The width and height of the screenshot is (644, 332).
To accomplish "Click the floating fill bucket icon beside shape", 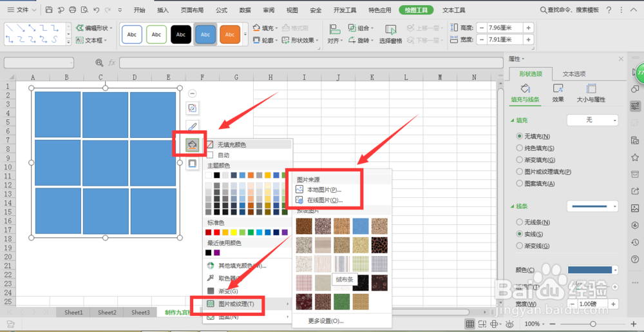I will pyautogui.click(x=192, y=144).
